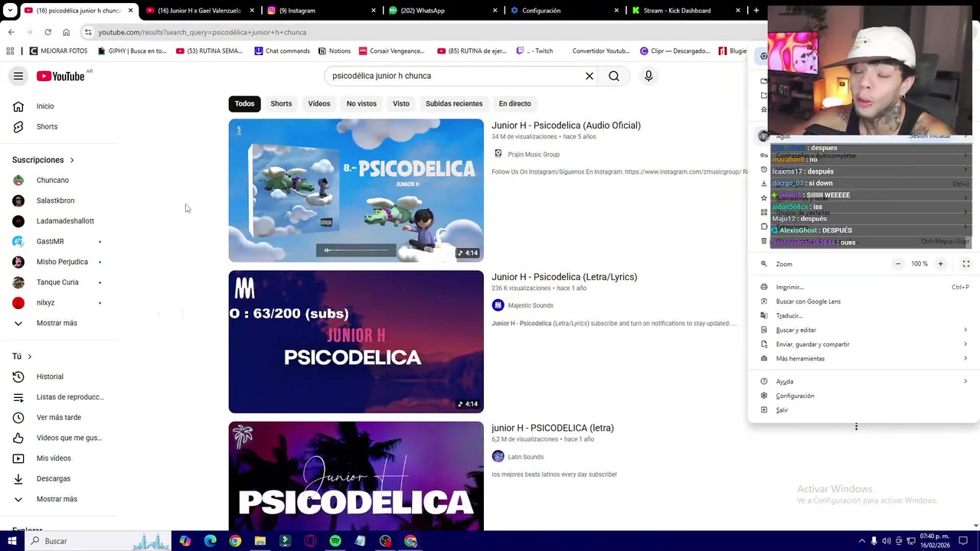Go to the YouTube logo home link
This screenshot has height=551, width=980.
click(60, 76)
